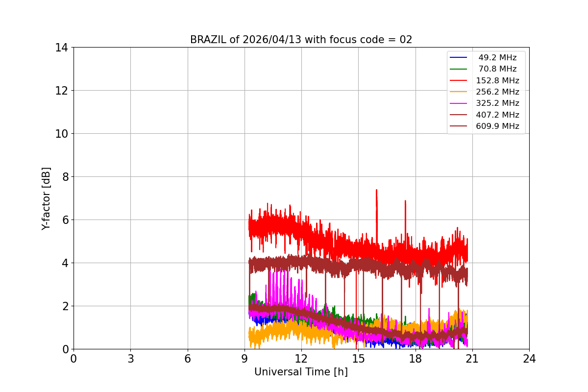
Task: Click the tall red spike peak near 16 h
Action: tap(376, 190)
